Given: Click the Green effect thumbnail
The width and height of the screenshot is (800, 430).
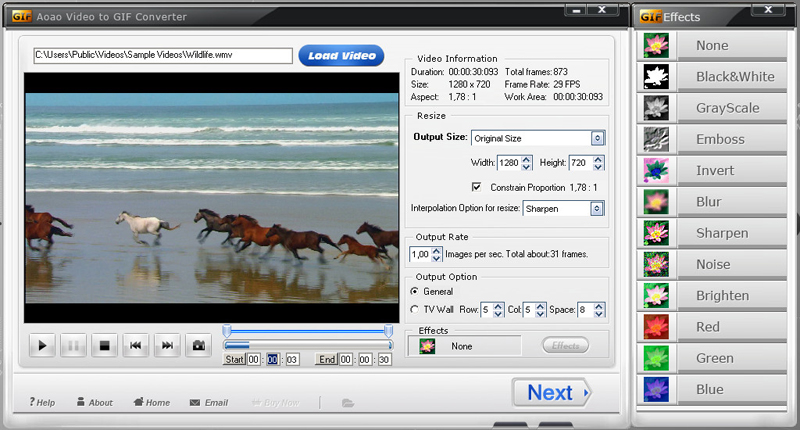Looking at the screenshot, I should (x=656, y=358).
